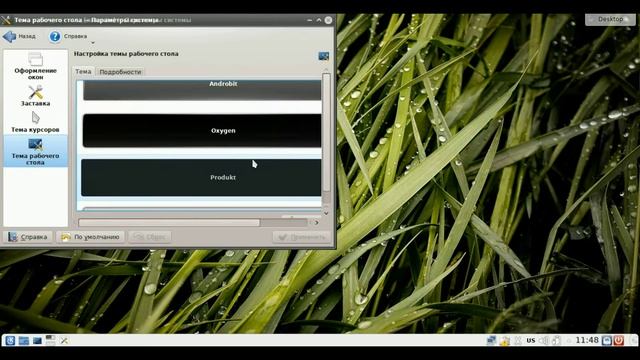Switch to the Тема tab
Screen dimensions: 640x360
[x=83, y=71]
